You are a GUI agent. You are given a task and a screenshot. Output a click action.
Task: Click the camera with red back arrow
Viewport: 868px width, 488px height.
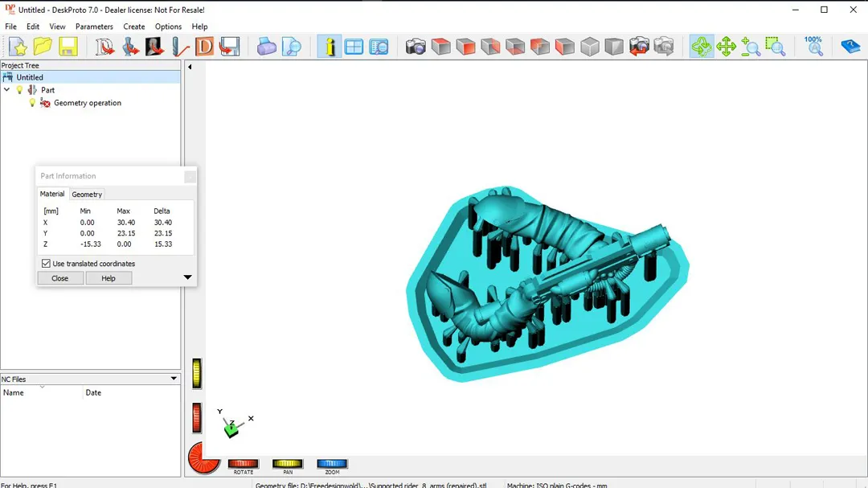639,47
